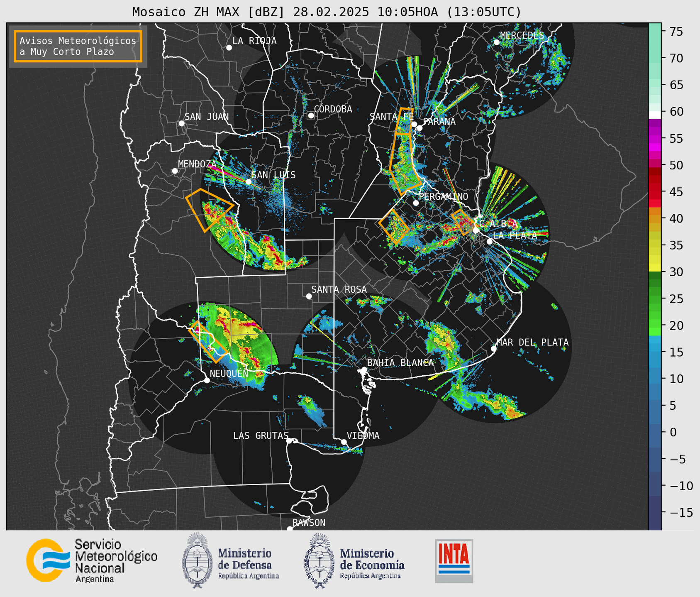Click the Servicio Meteorológico Nacional logo

[92, 561]
